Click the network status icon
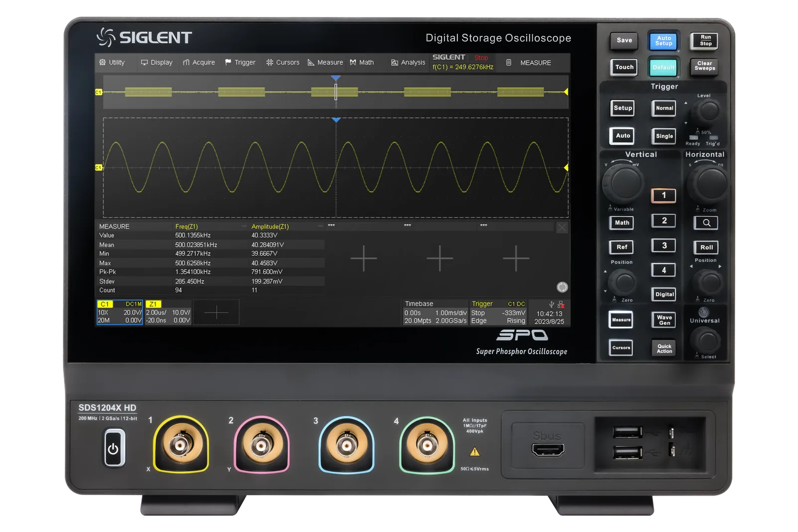 pyautogui.click(x=561, y=304)
